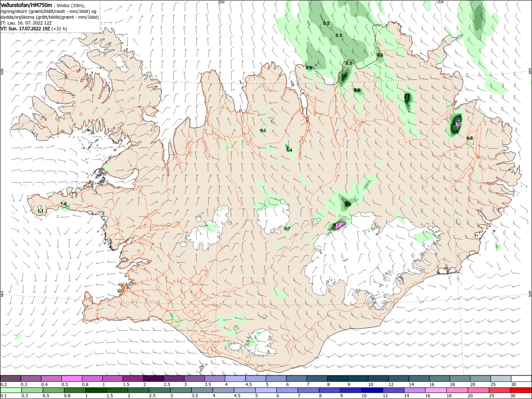
Task: Select the darkest purple swatch in the snow legend
Action: pyautogui.click(x=153, y=378)
